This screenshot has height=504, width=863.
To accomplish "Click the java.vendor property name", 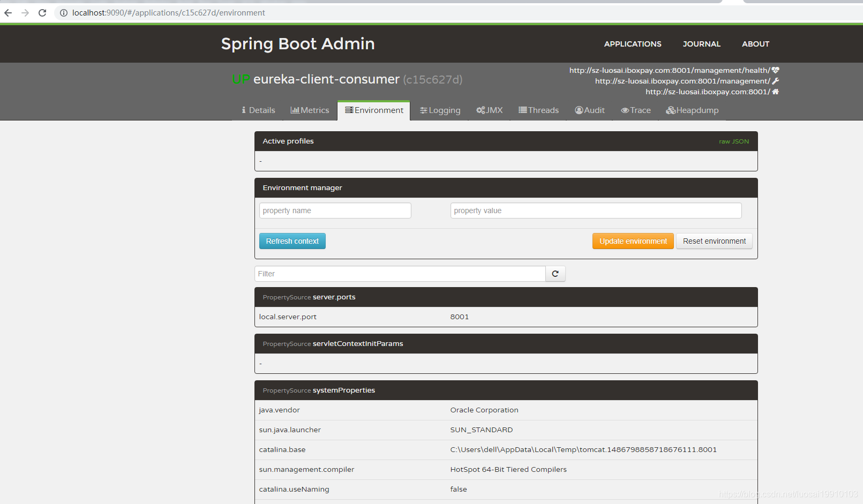I will pos(279,410).
